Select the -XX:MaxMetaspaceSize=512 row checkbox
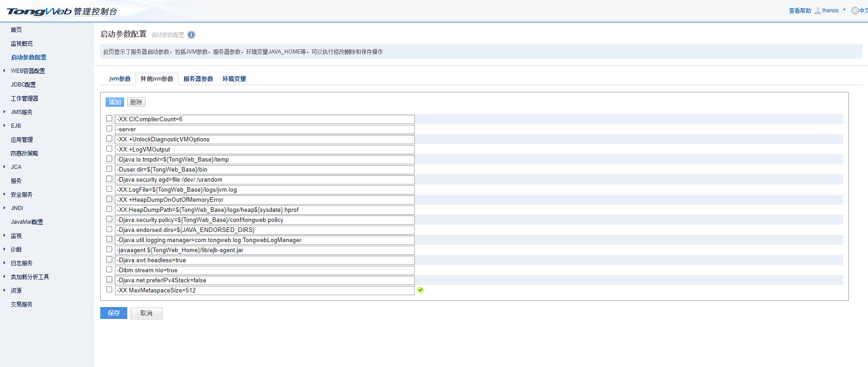 tap(109, 290)
